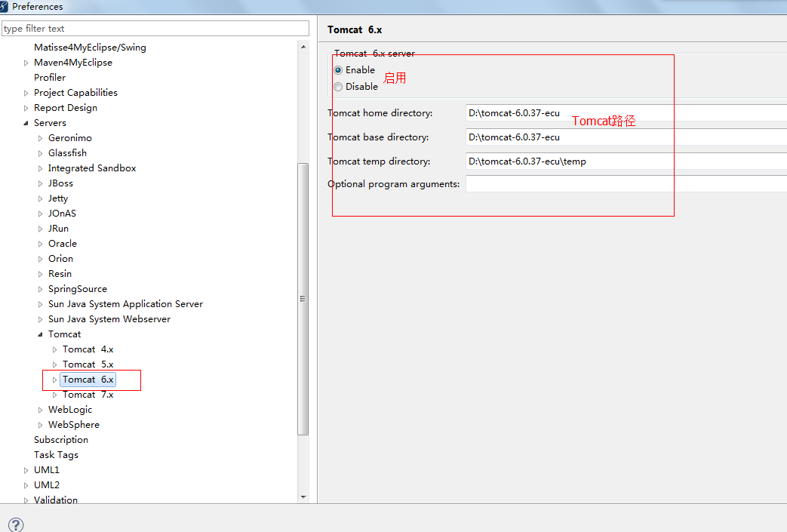Select Matisse4MyEclipse/Swing in the tree
This screenshot has height=532, width=787.
click(x=90, y=48)
